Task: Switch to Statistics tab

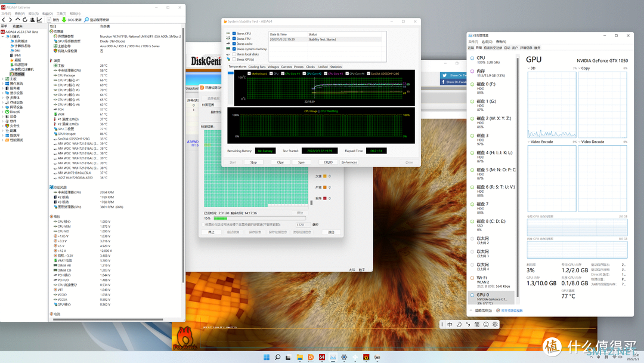Action: (x=336, y=67)
